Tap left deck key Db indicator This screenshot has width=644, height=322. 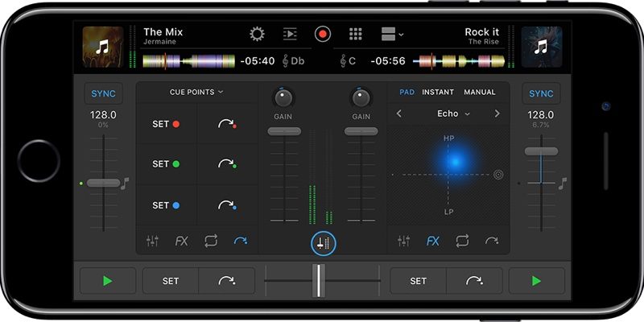(294, 61)
